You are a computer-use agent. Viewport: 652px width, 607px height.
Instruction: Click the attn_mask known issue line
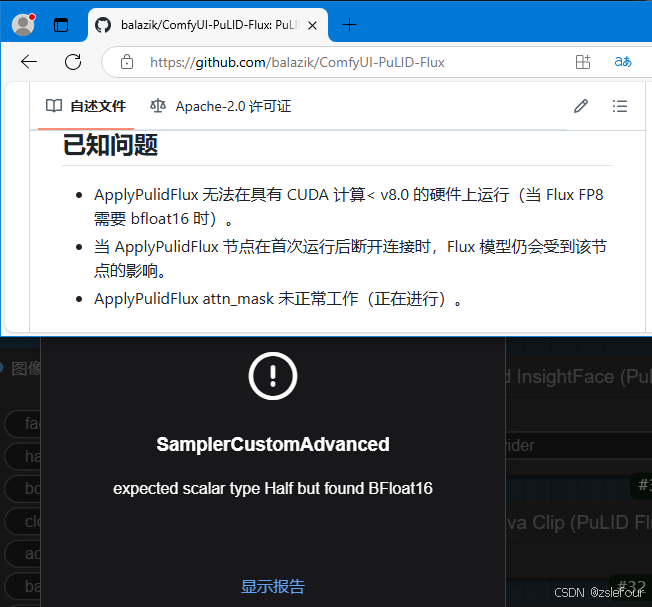click(278, 299)
